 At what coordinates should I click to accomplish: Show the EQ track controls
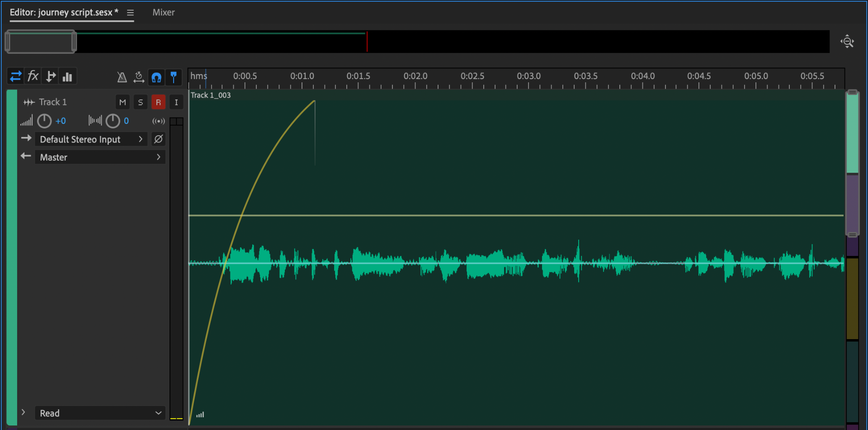(67, 77)
